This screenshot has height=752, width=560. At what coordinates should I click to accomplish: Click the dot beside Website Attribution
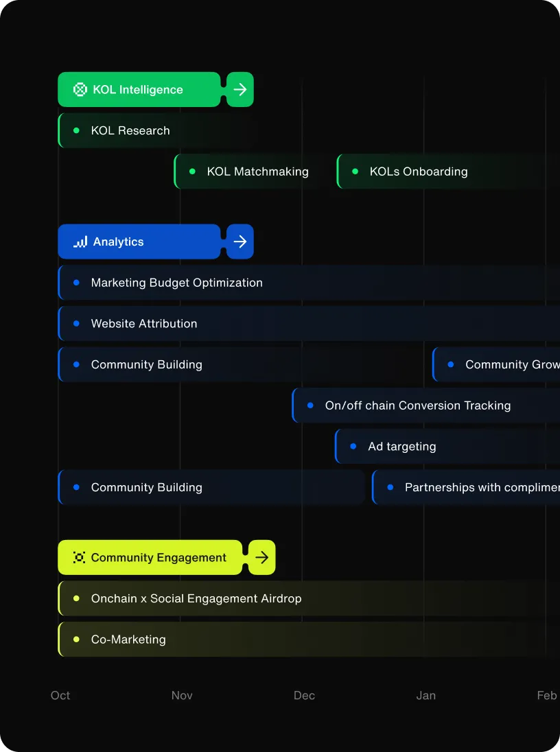(77, 323)
